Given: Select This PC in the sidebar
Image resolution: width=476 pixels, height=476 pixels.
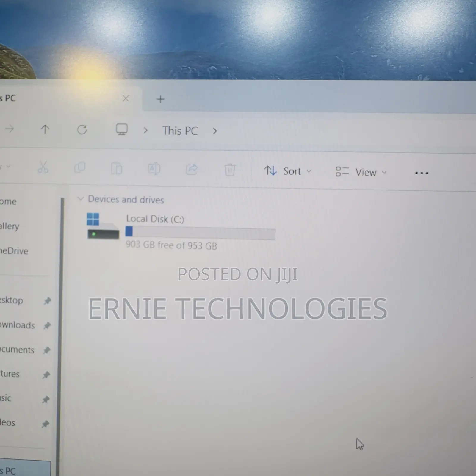Looking at the screenshot, I should point(25,469).
